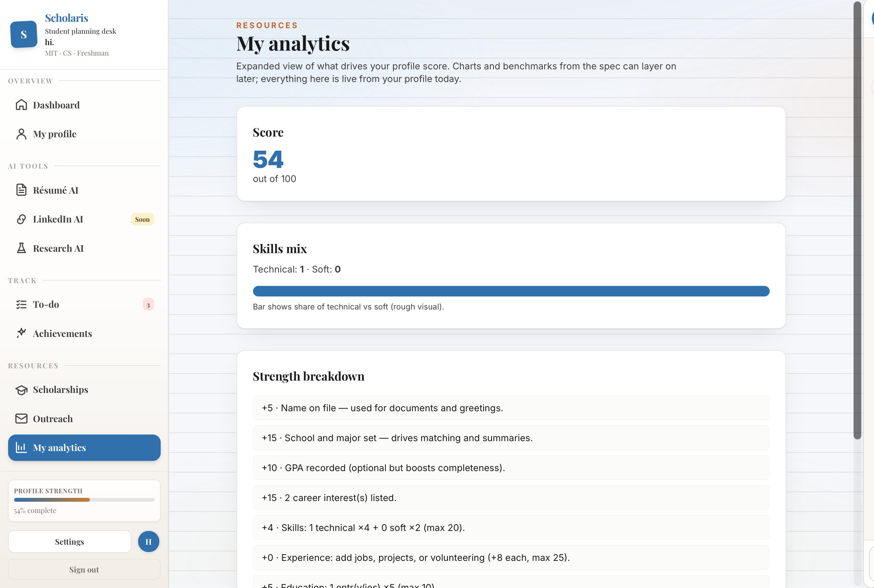Viewport: 874px width, 588px height.
Task: Click the round H avatar button
Action: click(x=148, y=542)
